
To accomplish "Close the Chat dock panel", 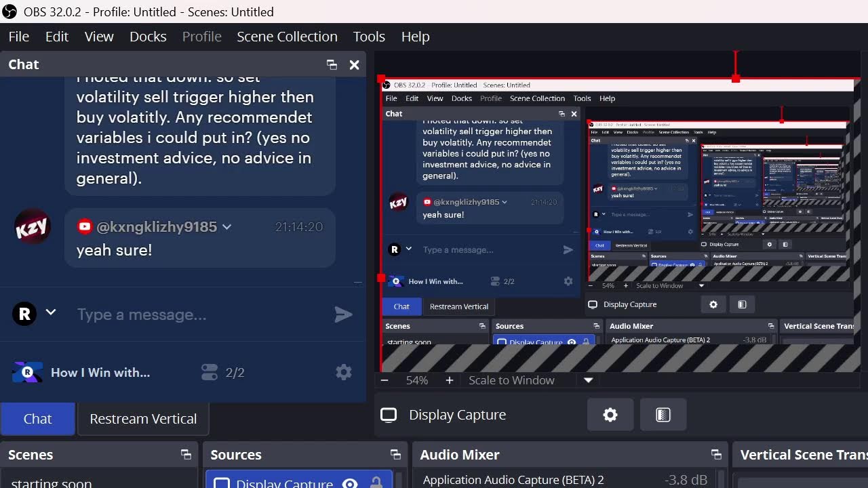I will point(354,64).
